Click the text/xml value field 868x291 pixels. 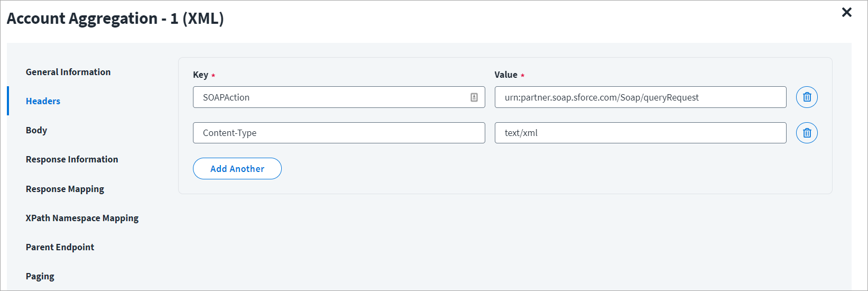point(640,133)
